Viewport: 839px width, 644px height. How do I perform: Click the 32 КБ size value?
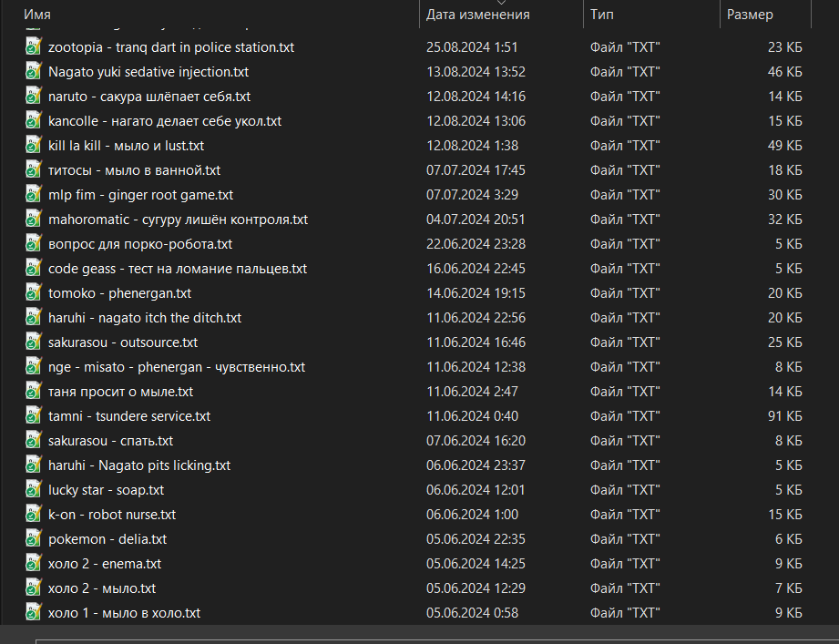[785, 220]
